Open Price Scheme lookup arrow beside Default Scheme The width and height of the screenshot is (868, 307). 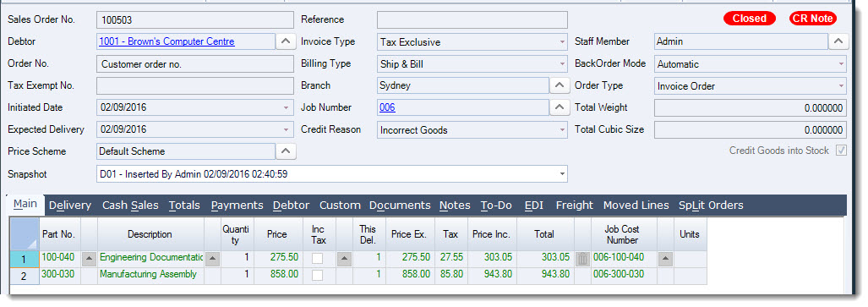(286, 151)
